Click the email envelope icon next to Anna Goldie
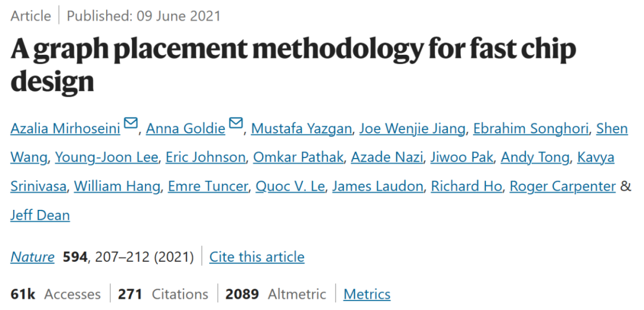This screenshot has height=310, width=644. click(236, 123)
